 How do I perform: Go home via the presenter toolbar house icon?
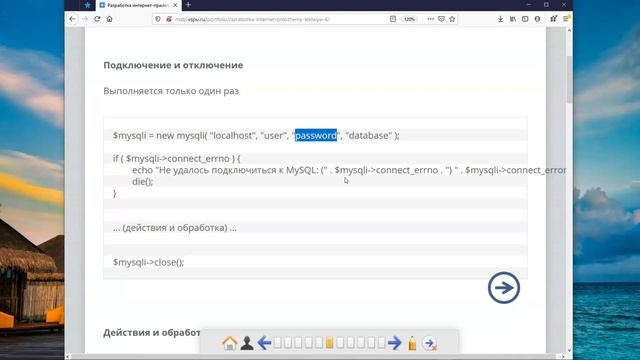click(x=230, y=343)
